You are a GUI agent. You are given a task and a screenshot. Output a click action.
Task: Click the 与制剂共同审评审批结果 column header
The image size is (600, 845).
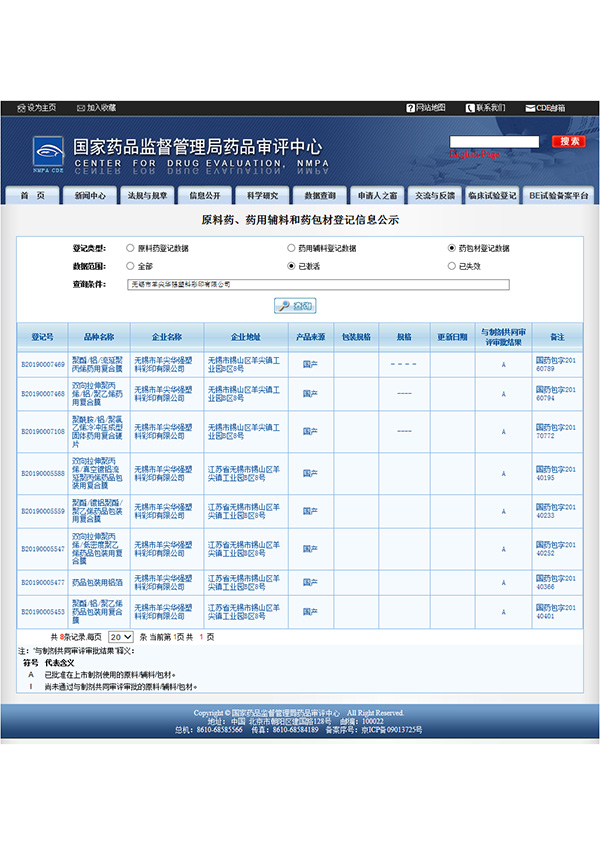(x=504, y=337)
